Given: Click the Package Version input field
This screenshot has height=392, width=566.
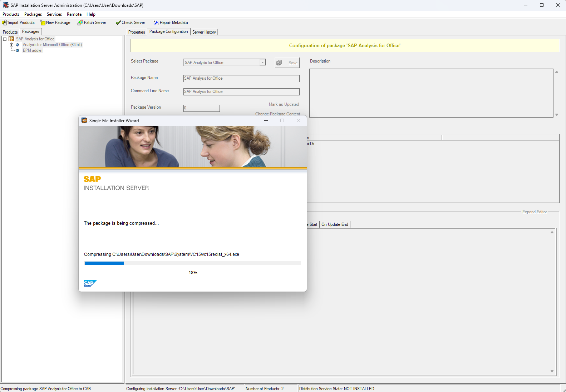Looking at the screenshot, I should (x=201, y=108).
